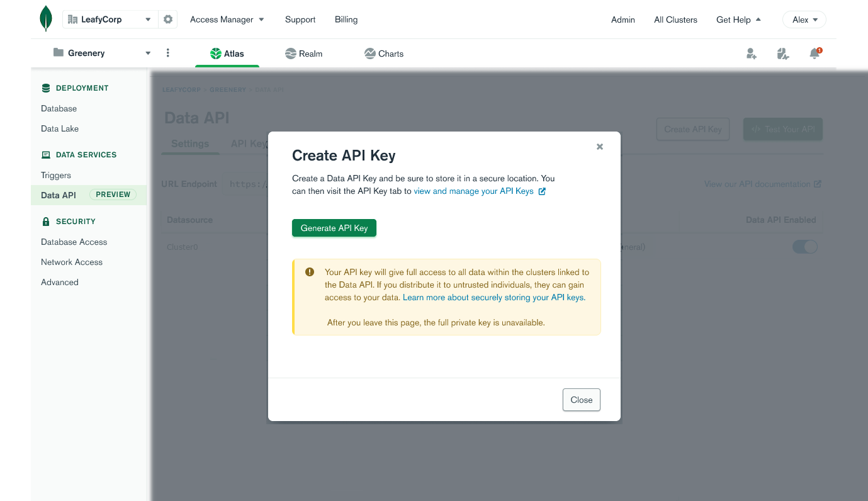Click the Deployment stack icon
The height and width of the screenshot is (501, 868).
(x=46, y=88)
